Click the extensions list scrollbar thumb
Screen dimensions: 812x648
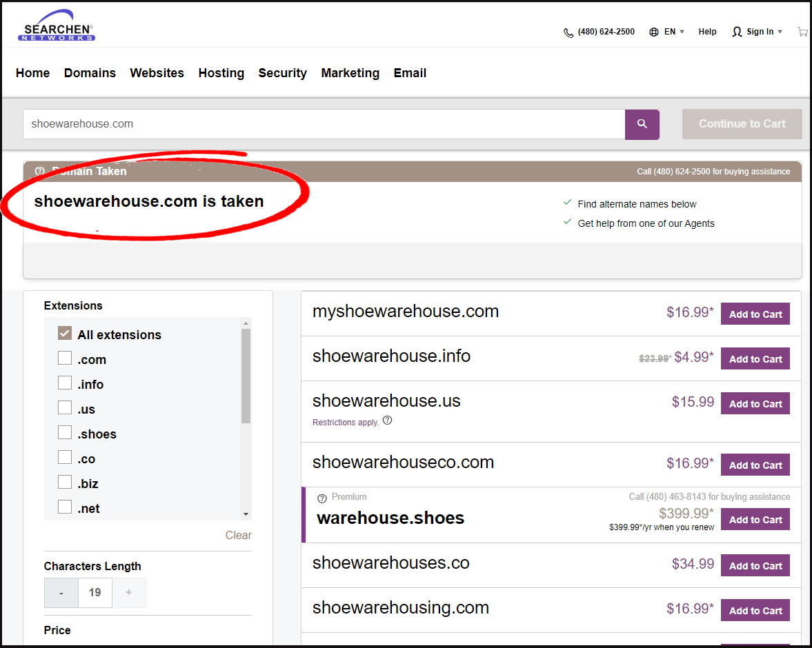click(246, 376)
